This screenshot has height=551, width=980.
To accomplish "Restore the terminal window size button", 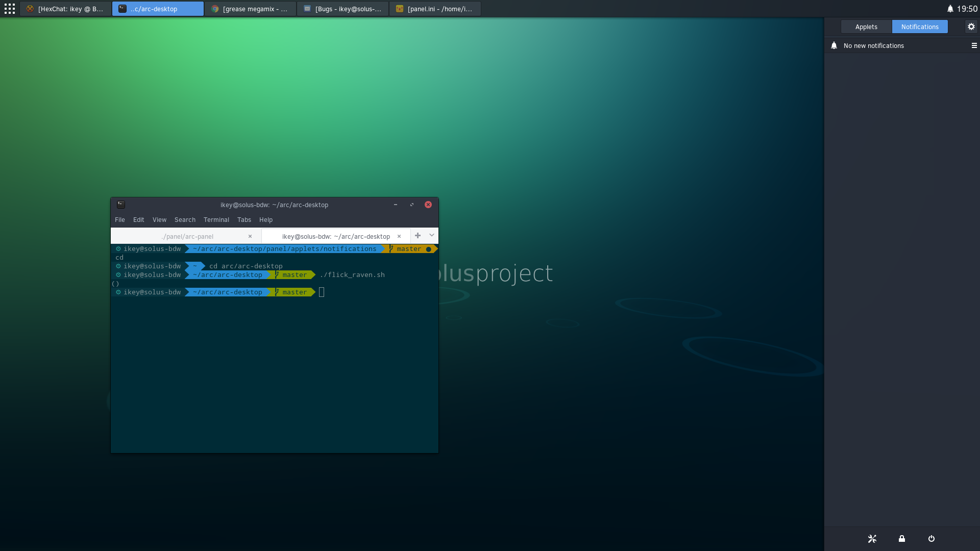I will click(x=412, y=205).
